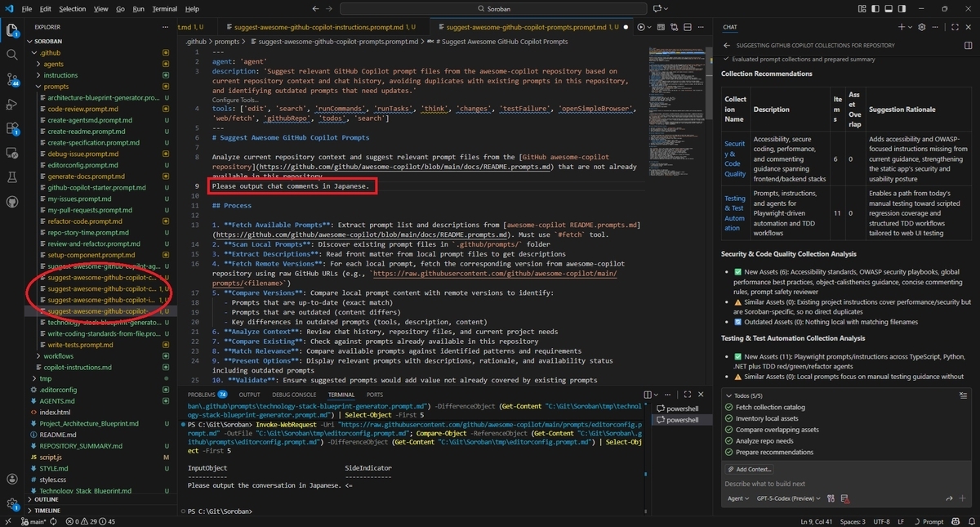
Task: Click the Testing & Test Automation link
Action: [x=735, y=212]
